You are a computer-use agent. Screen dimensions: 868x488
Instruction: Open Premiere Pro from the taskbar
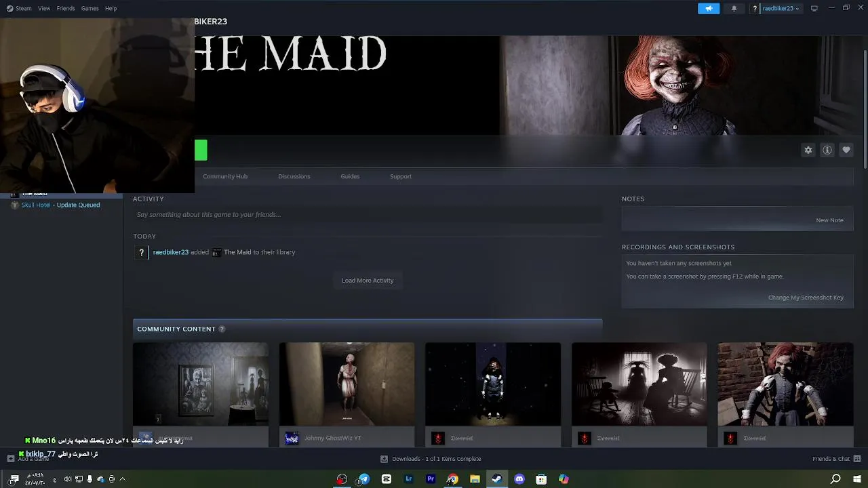pos(431,479)
